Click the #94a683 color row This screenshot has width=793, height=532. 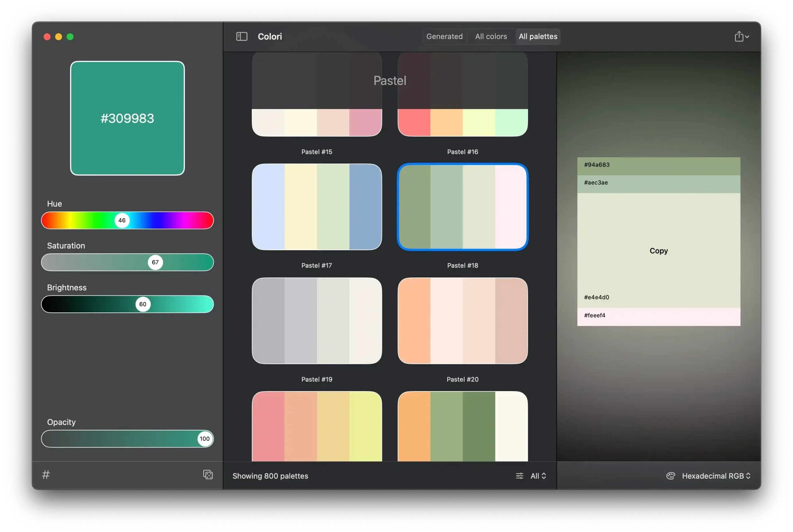(x=658, y=166)
